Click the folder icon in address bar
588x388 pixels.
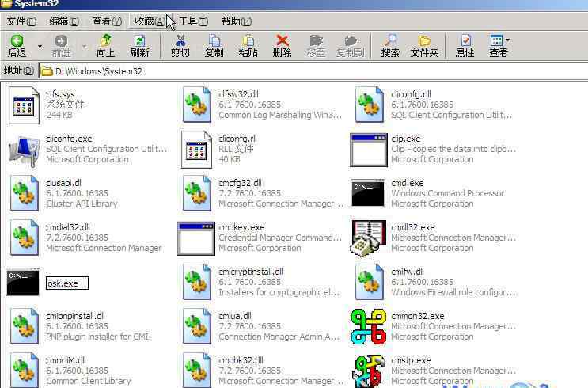point(47,71)
